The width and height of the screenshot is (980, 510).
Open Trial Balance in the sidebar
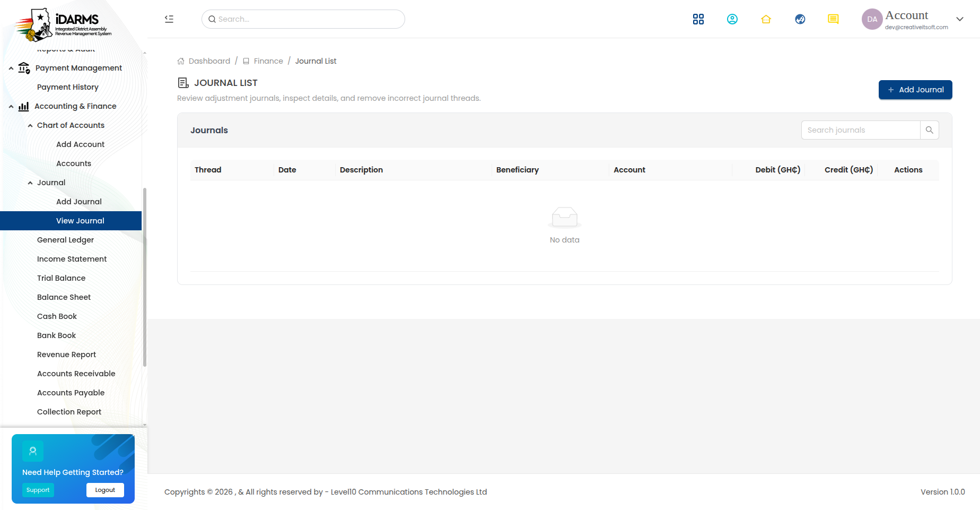(61, 278)
